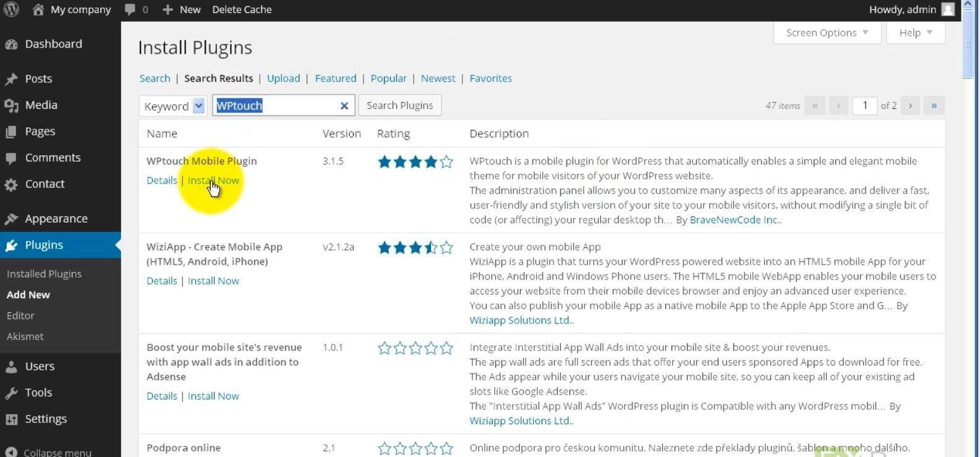The image size is (980, 457).
Task: Open the Dashboard sidebar icon
Action: coord(11,45)
